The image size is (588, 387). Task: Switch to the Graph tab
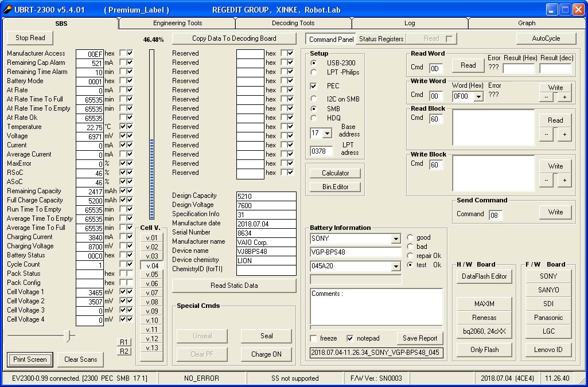coord(527,24)
